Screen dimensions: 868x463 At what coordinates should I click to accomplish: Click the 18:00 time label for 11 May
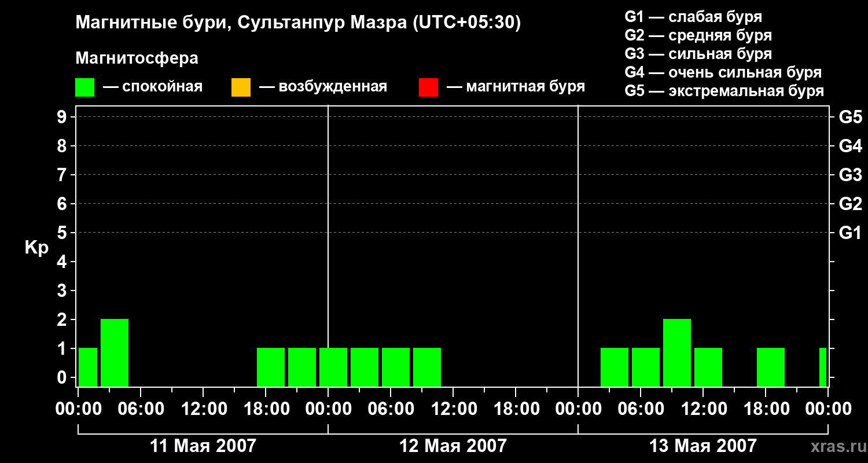(x=266, y=409)
